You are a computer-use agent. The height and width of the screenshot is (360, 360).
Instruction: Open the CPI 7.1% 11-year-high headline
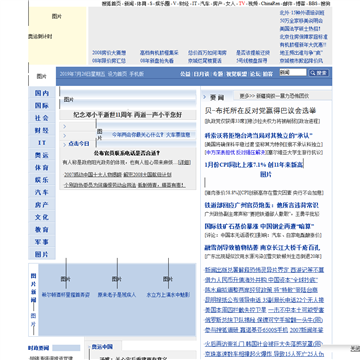click(254, 165)
